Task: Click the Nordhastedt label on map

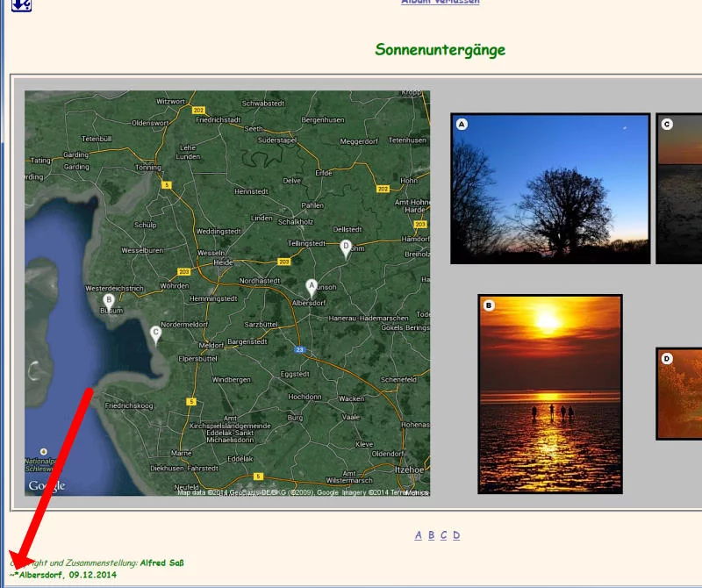Action: point(260,281)
